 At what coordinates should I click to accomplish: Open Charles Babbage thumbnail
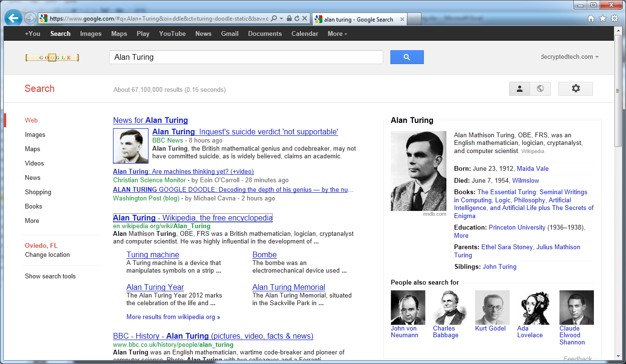click(x=450, y=308)
